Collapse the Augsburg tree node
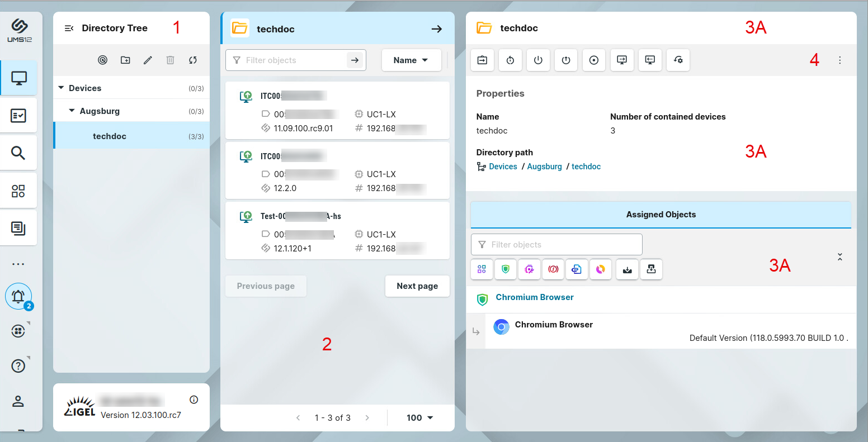The height and width of the screenshot is (442, 868). point(72,111)
